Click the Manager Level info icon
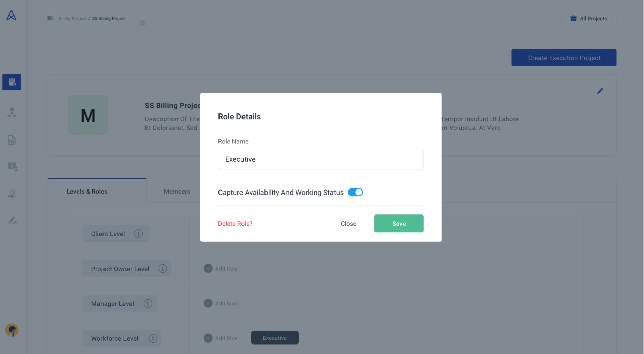644x354 pixels. pos(148,303)
